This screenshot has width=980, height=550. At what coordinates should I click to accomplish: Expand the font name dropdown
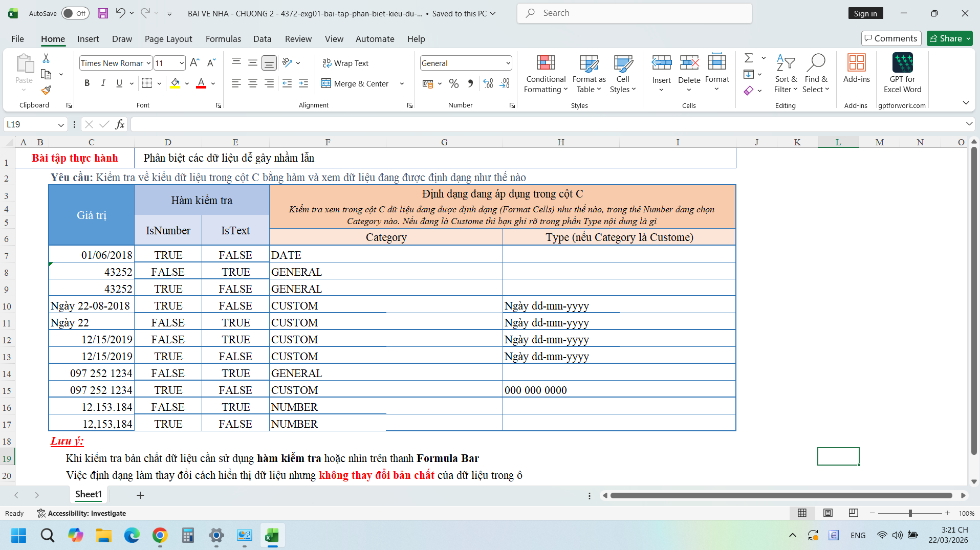(x=148, y=63)
